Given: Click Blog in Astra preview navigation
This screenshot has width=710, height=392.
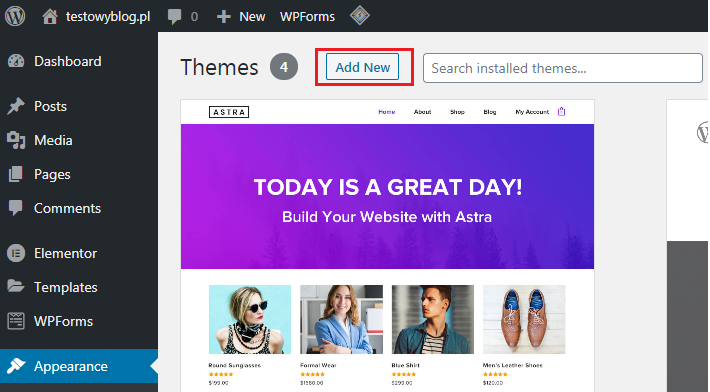Looking at the screenshot, I should (x=490, y=112).
